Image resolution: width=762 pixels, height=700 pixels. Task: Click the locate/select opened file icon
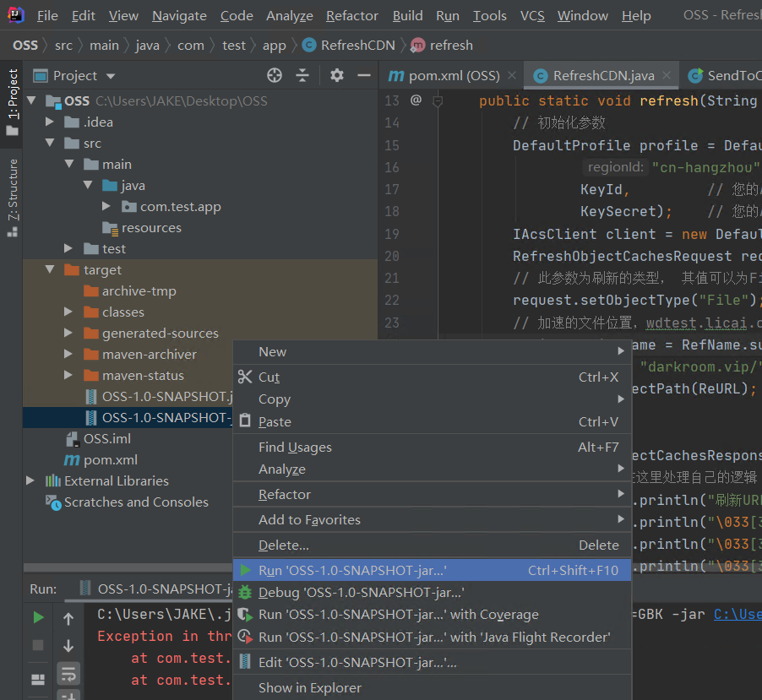[274, 75]
